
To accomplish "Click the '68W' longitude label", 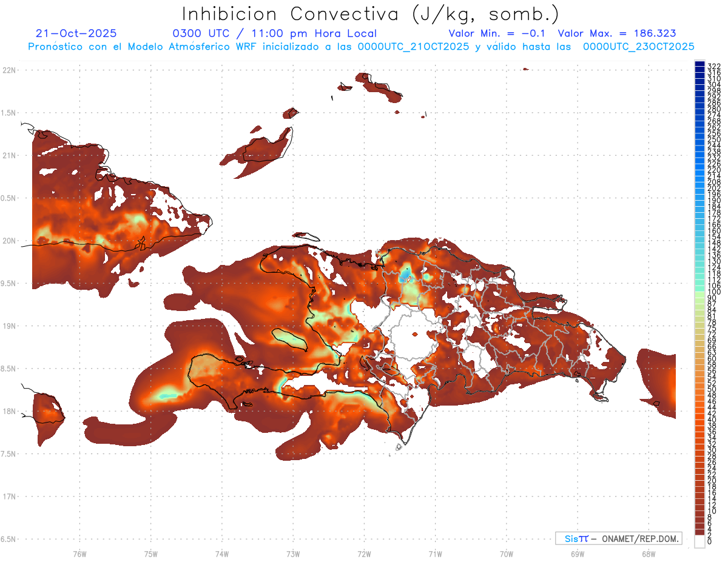I will [648, 554].
